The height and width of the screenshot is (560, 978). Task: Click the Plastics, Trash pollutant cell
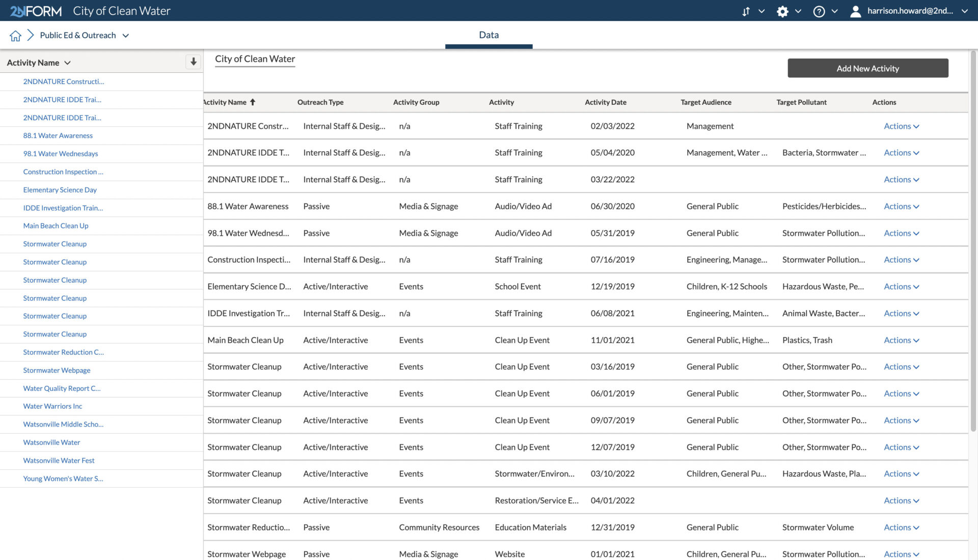tap(807, 340)
